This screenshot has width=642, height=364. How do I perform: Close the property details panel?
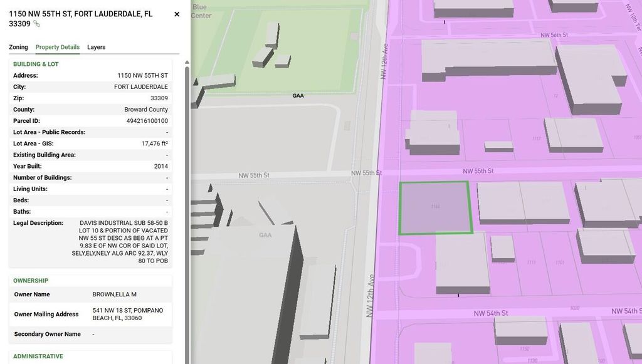coord(177,14)
